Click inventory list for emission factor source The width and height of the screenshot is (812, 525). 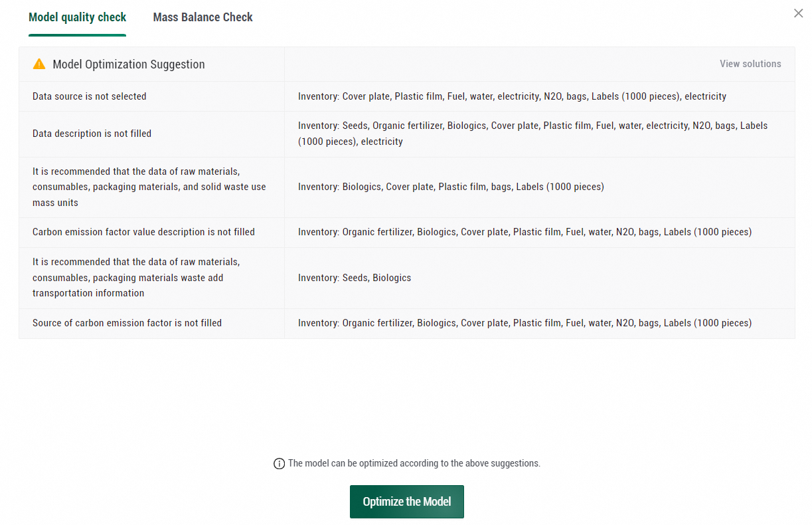(x=525, y=323)
